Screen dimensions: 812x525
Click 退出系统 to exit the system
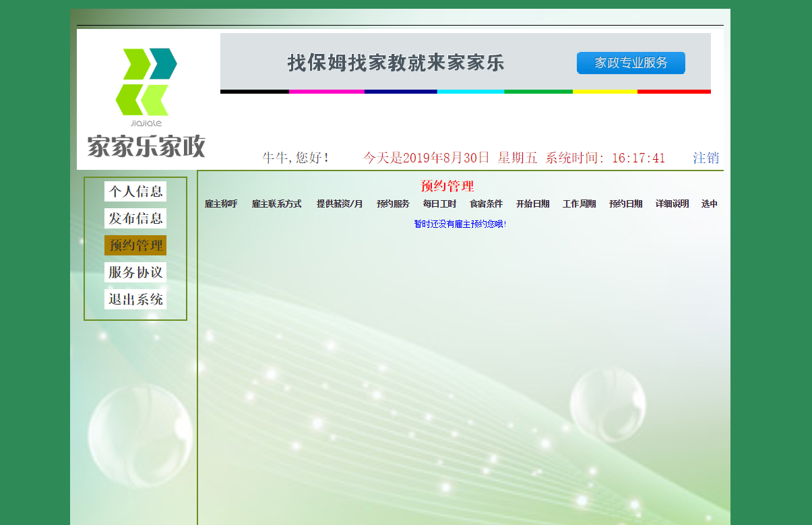[135, 299]
